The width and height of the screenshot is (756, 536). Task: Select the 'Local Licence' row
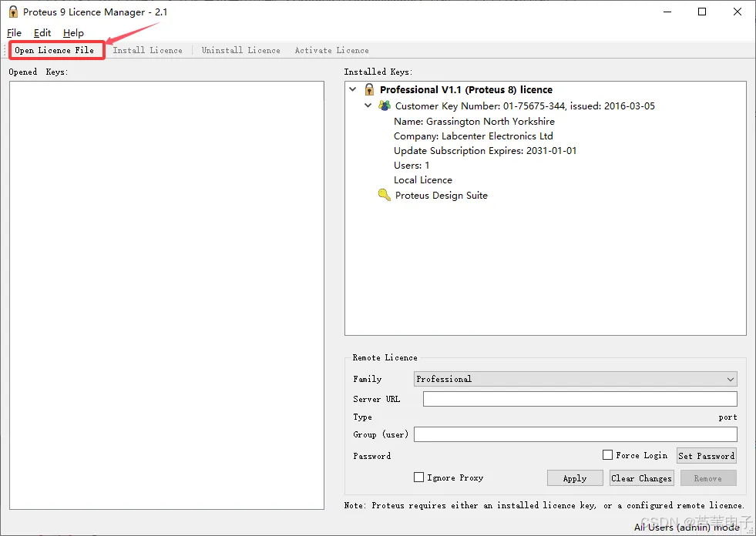point(423,179)
